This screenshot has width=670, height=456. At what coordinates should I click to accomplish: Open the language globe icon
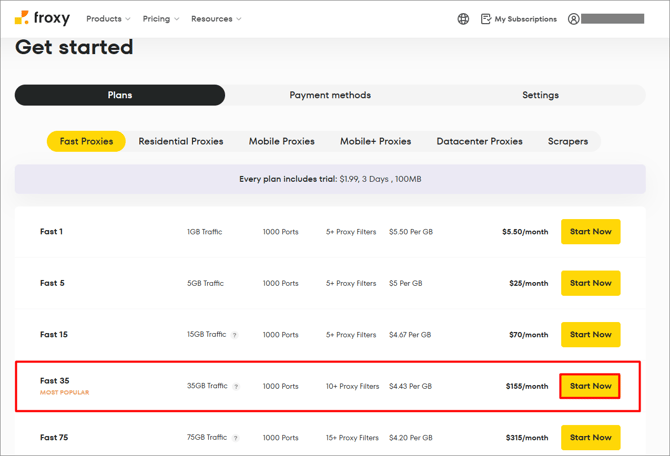point(463,19)
